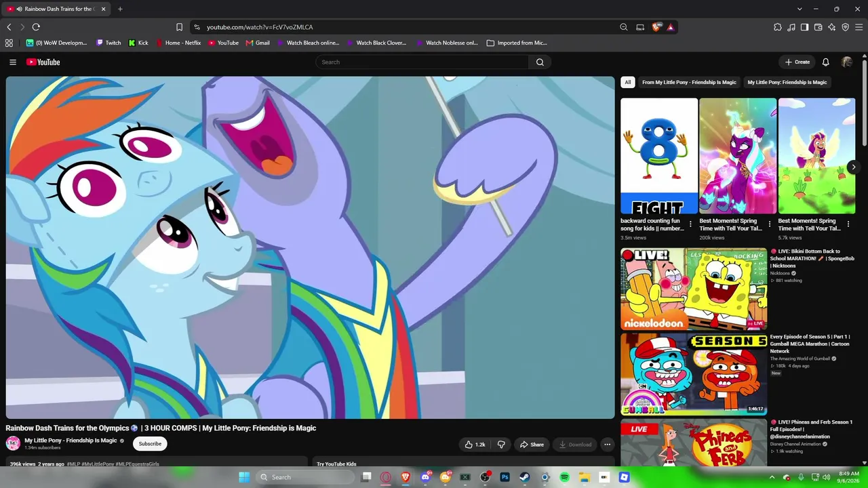The height and width of the screenshot is (488, 868).
Task: Open the YouTube guide hamburger menu
Action: [x=13, y=62]
